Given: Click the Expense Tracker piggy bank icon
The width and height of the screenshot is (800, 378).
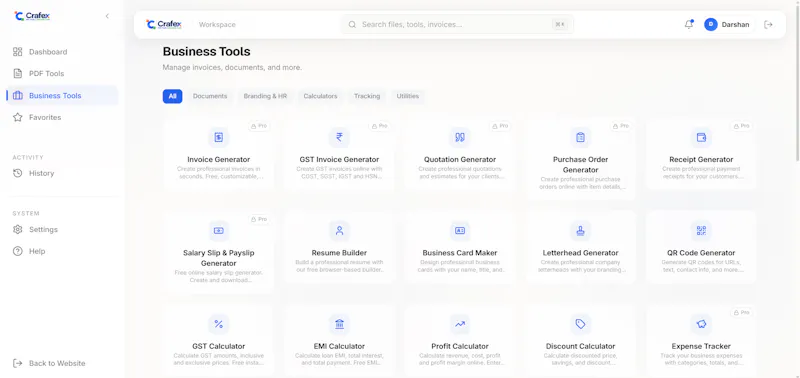Looking at the screenshot, I should coord(701,324).
